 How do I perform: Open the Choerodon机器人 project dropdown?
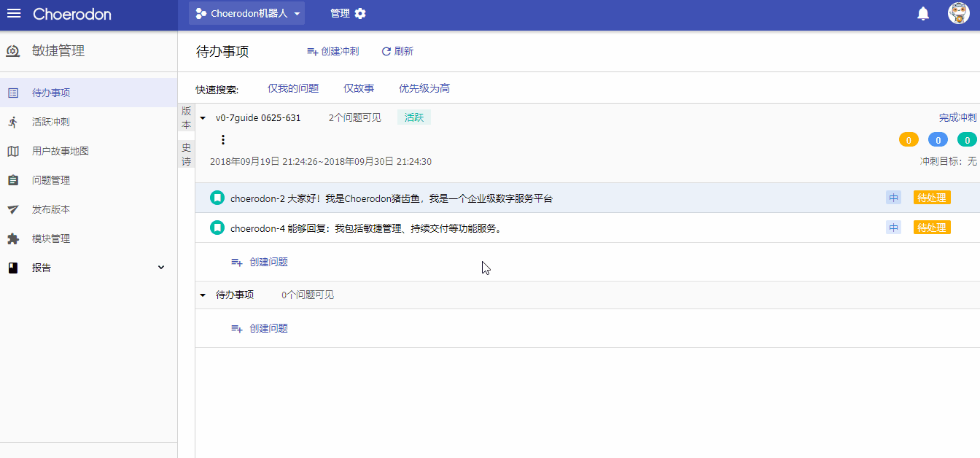[246, 14]
